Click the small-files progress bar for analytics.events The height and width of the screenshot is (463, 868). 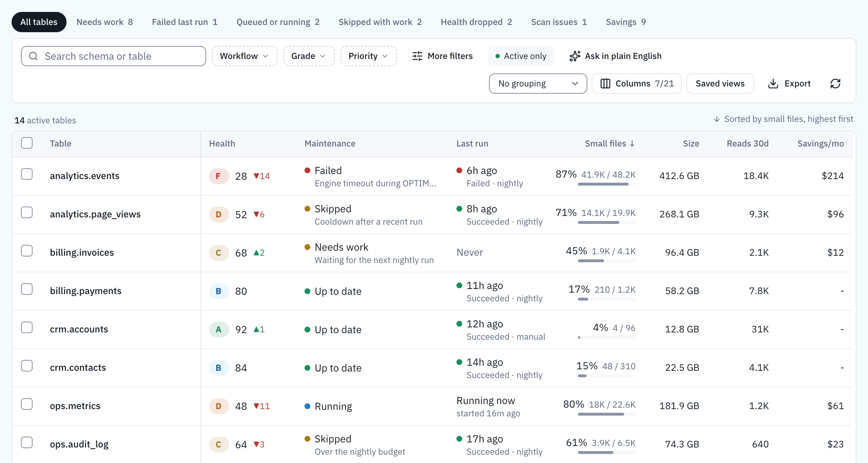point(607,184)
